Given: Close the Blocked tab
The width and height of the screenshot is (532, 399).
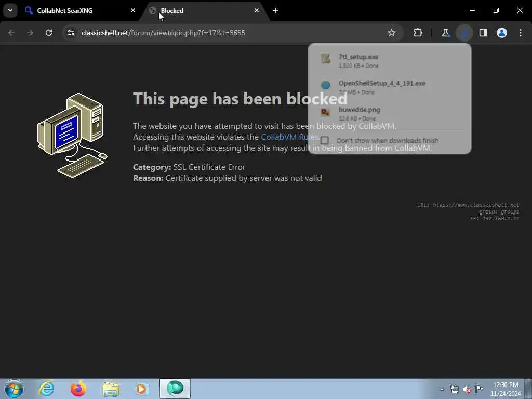Looking at the screenshot, I should point(257,10).
